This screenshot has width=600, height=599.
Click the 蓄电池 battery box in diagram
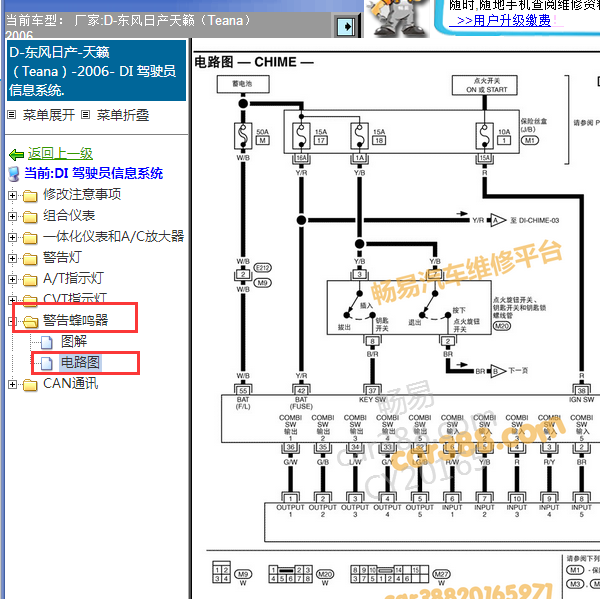pos(243,84)
